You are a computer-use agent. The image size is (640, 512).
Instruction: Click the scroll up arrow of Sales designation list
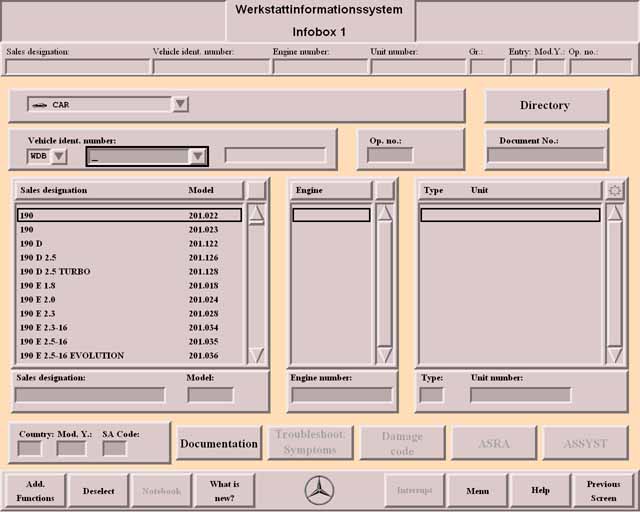coord(256,214)
